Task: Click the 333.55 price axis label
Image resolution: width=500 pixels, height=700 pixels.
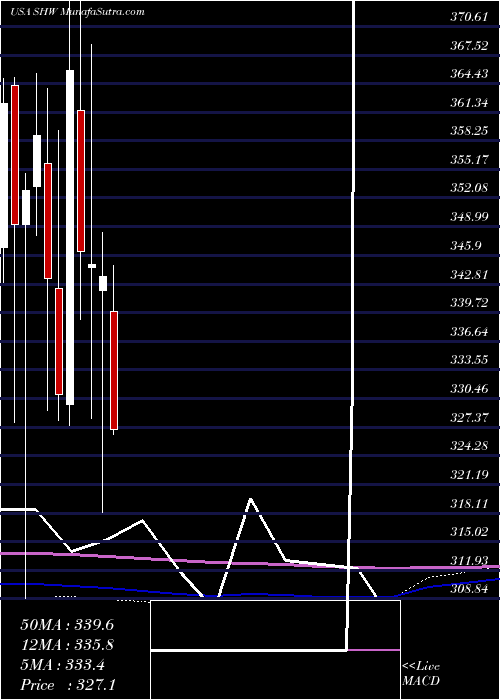Action: pyautogui.click(x=470, y=360)
